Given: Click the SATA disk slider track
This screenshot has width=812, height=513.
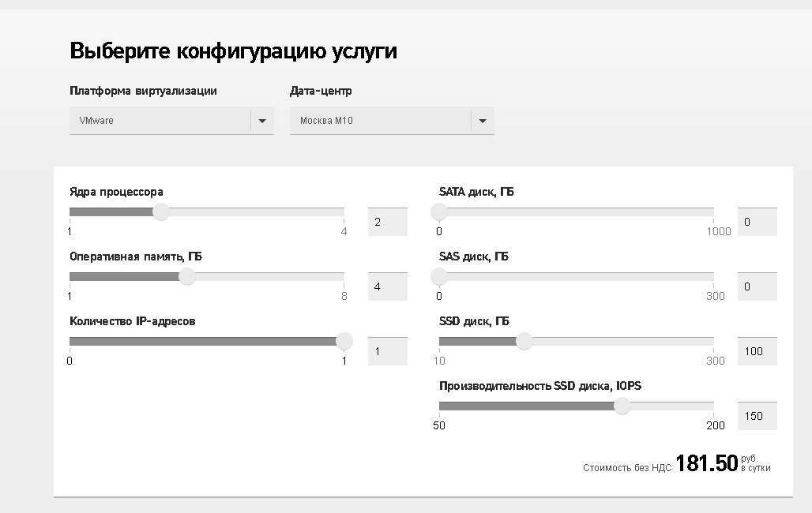Looking at the screenshot, I should [x=577, y=212].
